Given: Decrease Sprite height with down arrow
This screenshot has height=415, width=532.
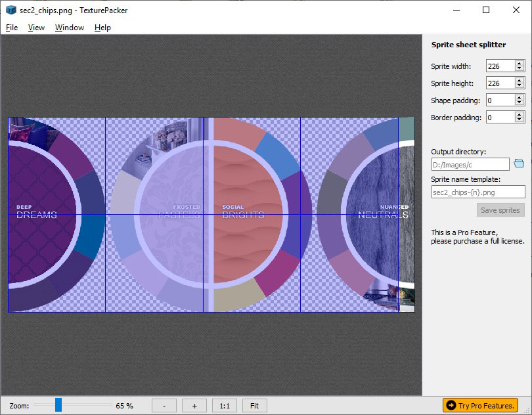Looking at the screenshot, I should 520,86.
